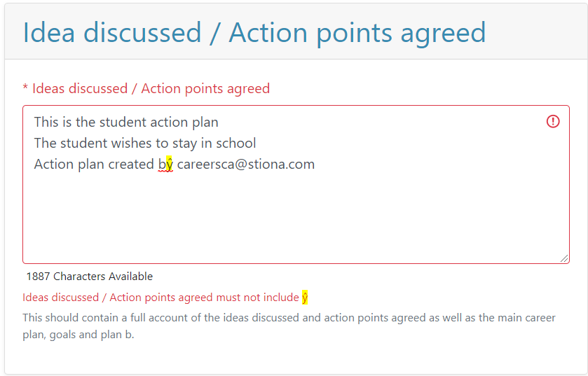Screen dimensions: 588x376
Task: Click the textarea resize handle corner
Action: click(564, 258)
